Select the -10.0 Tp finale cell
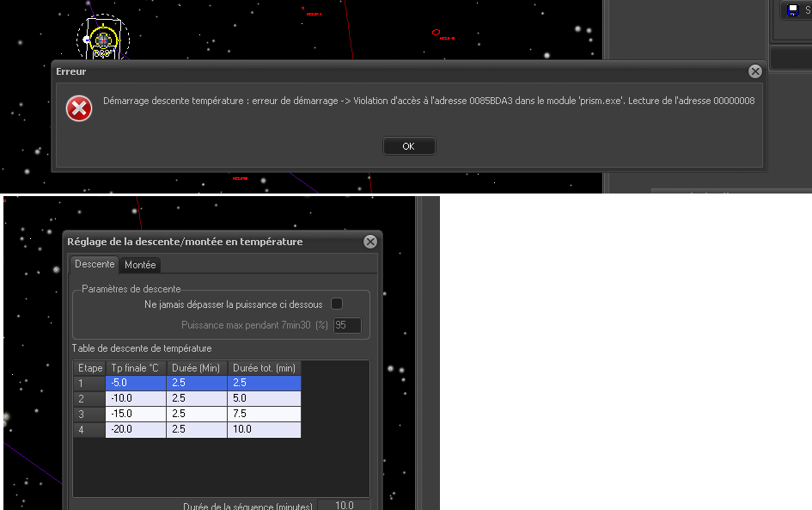Screen dimensions: 812x510 click(x=135, y=398)
